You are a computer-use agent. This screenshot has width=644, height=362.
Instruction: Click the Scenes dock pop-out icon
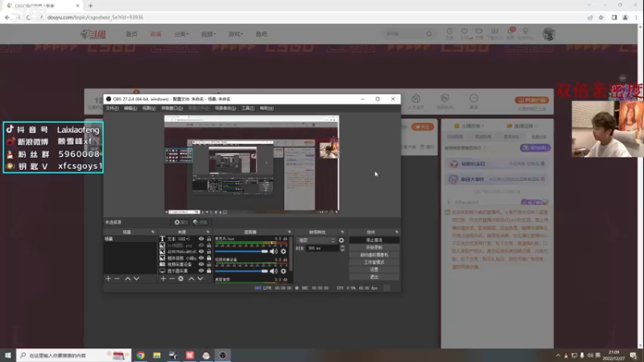click(x=153, y=232)
